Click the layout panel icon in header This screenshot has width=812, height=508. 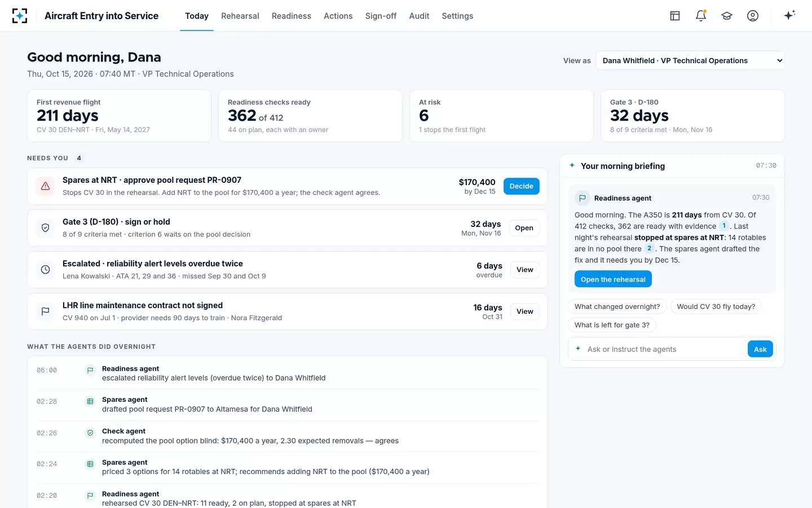pos(675,16)
